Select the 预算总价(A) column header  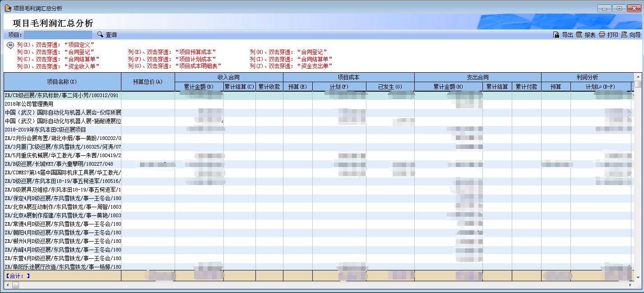click(148, 82)
